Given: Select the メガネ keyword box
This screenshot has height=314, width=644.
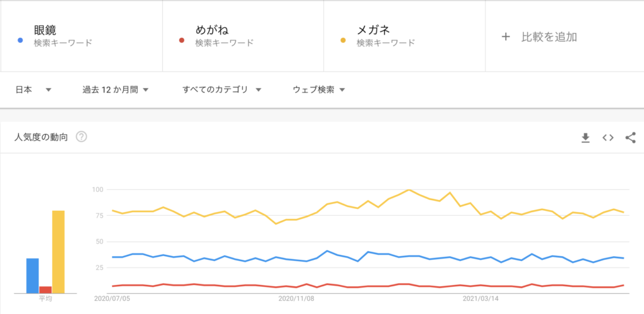Looking at the screenshot, I should [x=404, y=36].
